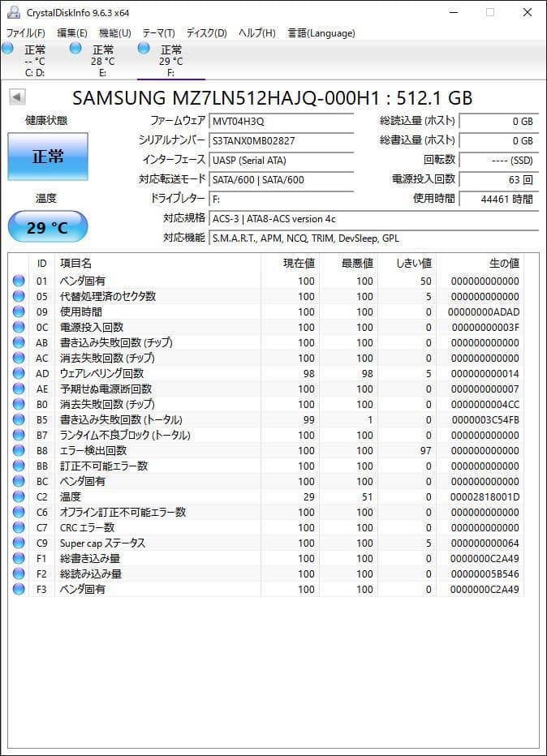The image size is (547, 756).
Task: Click the status icon of row 09 使用時間
Action: pos(19,311)
